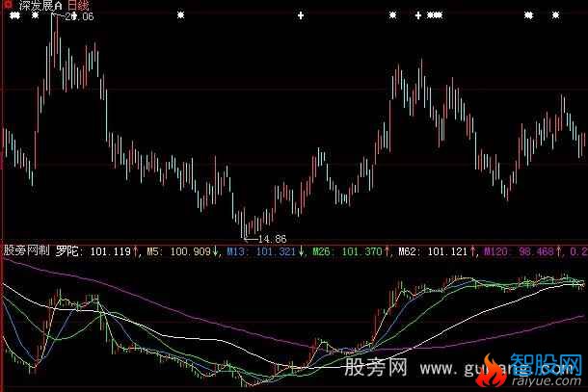Click the down arrow after M13 101.321
This screenshot has height=392, width=588.
(301, 250)
